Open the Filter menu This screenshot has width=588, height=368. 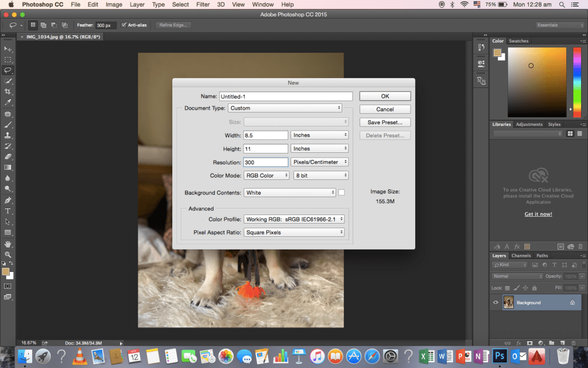(x=203, y=5)
